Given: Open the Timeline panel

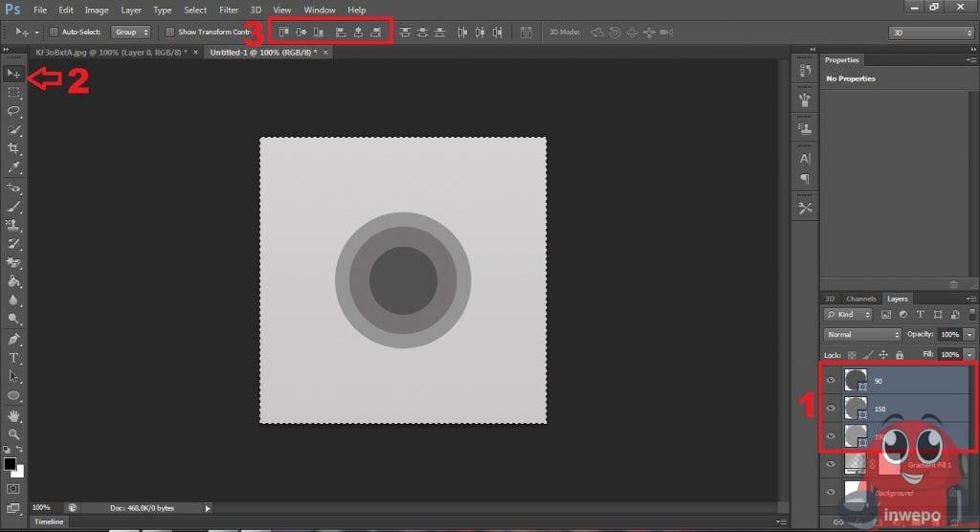Looking at the screenshot, I should (48, 522).
